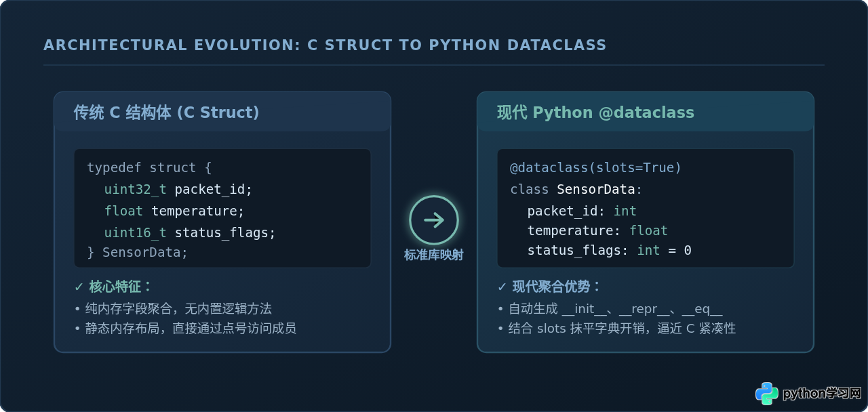Click the 'uint16_t status_flags;' code line
868x412 pixels.
point(190,232)
